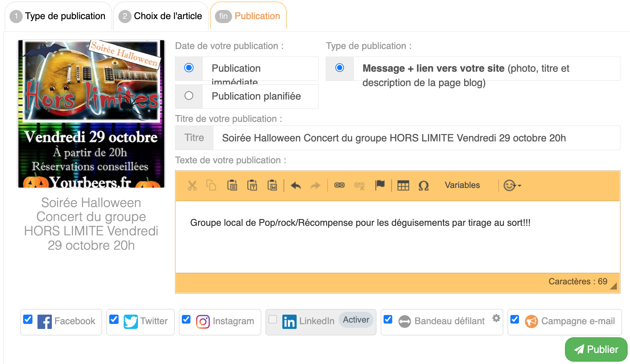Open the emoji smiley dropdown
630x364 pixels.
point(512,186)
